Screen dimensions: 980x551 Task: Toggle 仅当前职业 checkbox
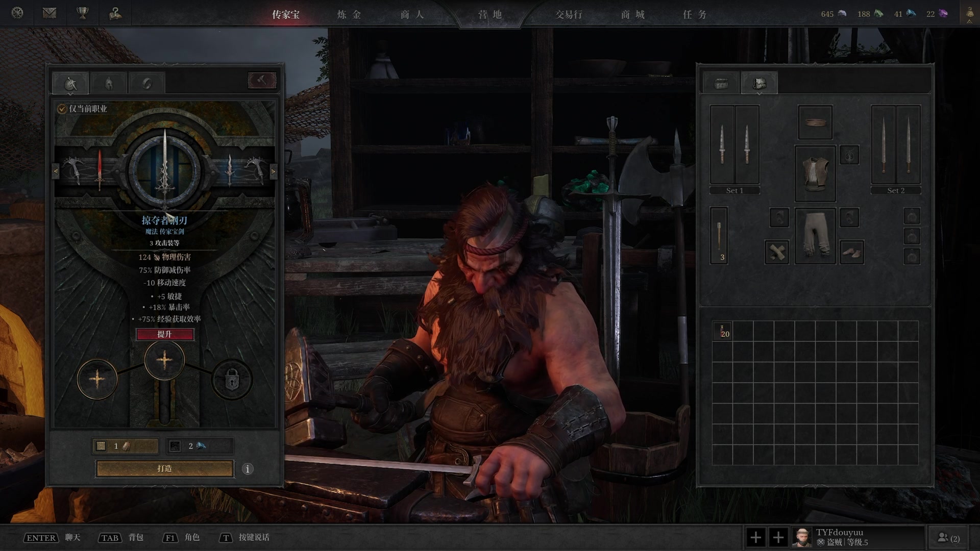62,109
